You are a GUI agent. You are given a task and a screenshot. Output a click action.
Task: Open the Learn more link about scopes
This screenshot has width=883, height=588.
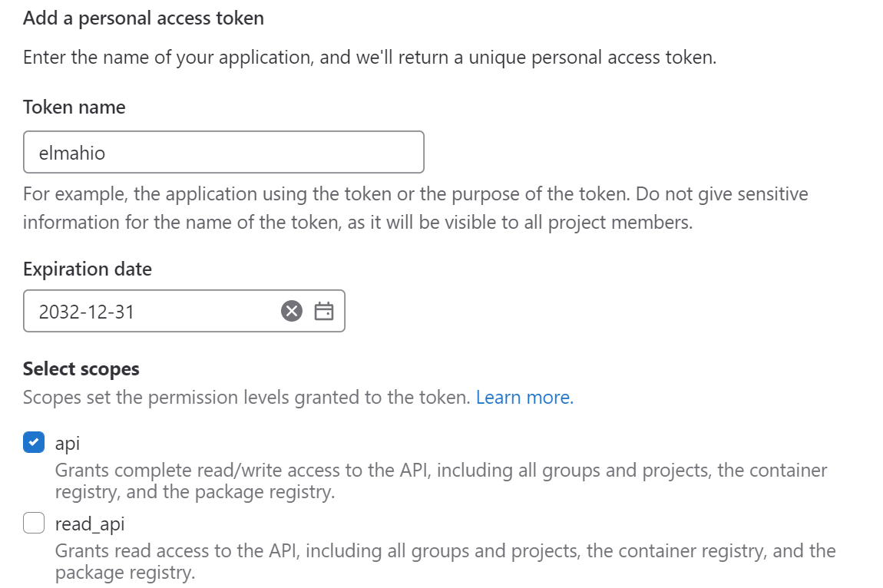[524, 397]
